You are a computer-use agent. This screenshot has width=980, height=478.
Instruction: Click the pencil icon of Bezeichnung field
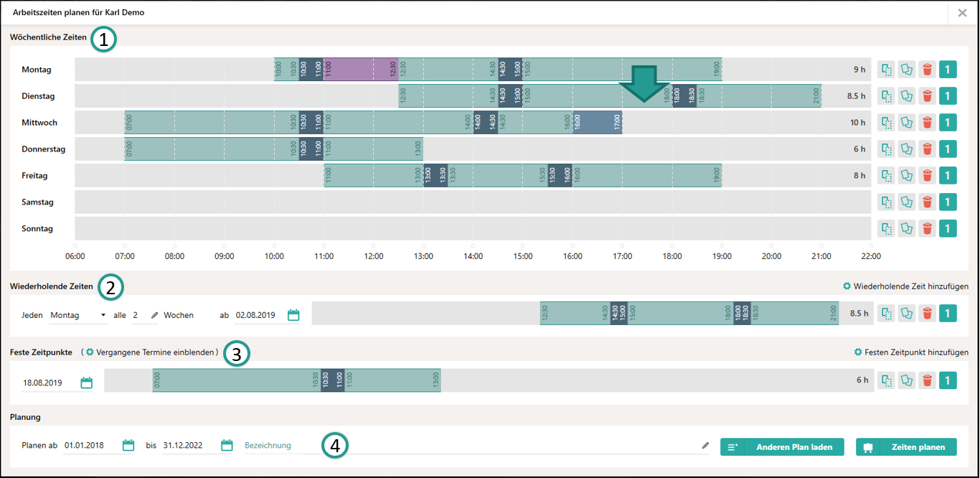point(705,446)
